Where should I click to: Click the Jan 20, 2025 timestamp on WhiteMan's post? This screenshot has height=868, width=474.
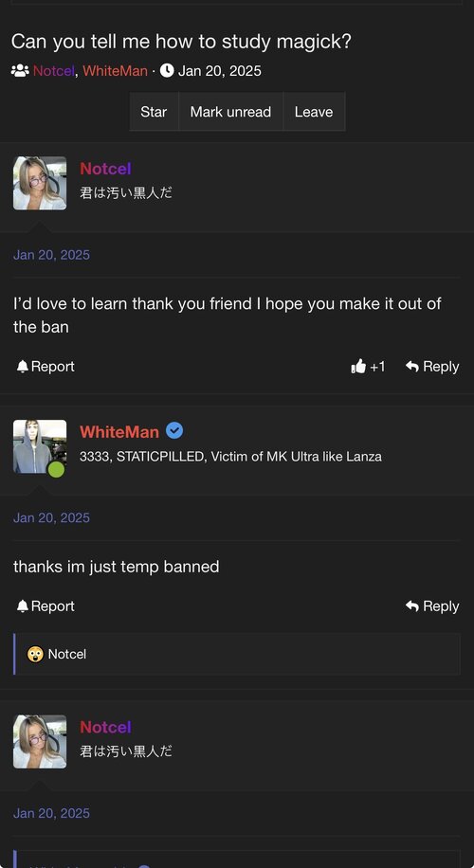[51, 517]
